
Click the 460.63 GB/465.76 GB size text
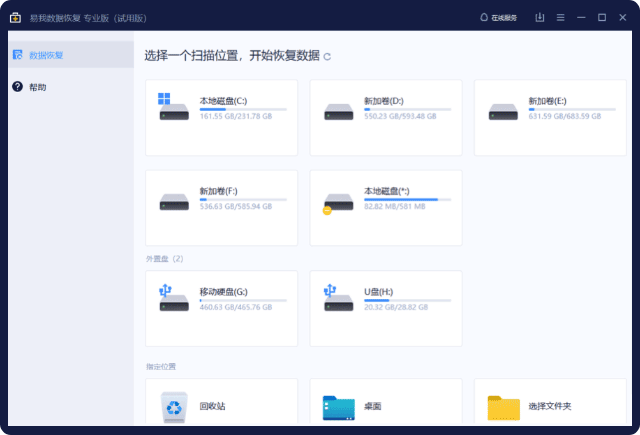[x=236, y=307]
